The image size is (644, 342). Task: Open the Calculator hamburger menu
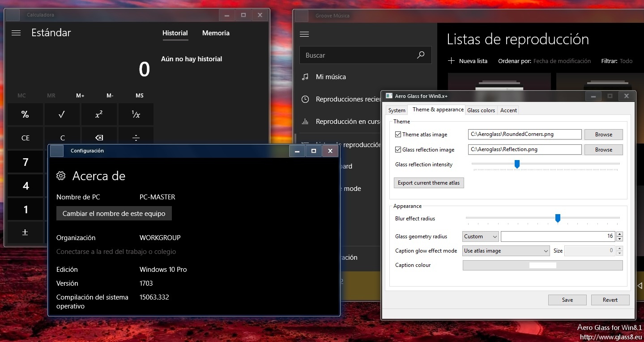point(16,33)
